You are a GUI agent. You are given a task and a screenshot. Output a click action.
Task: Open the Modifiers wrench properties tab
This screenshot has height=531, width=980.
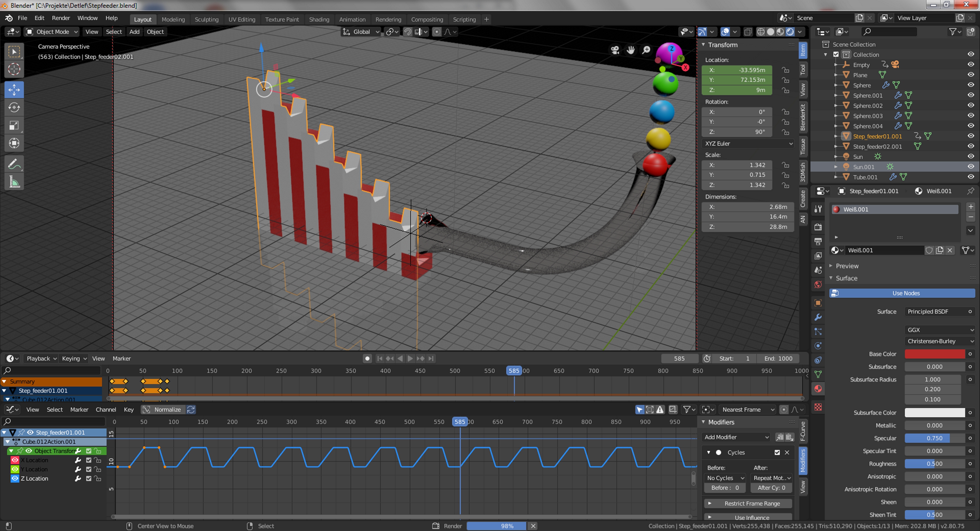click(818, 317)
